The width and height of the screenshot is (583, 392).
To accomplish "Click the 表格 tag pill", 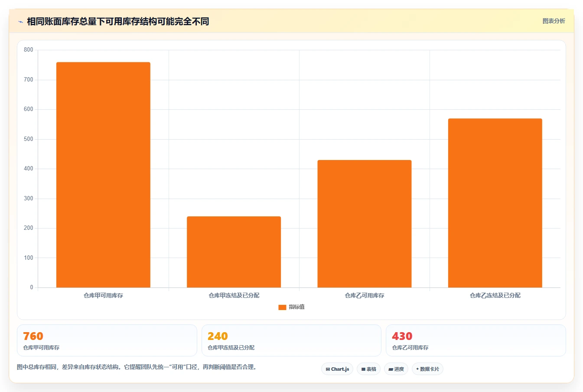I will point(369,369).
